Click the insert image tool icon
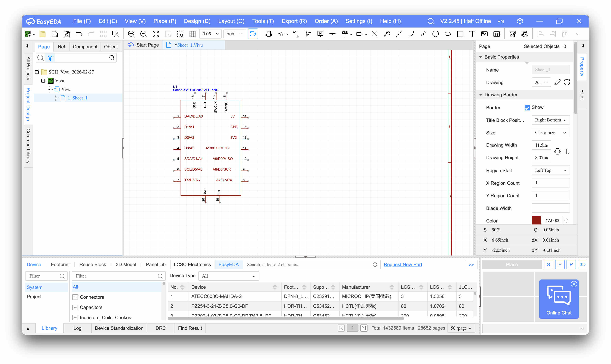The height and width of the screenshot is (364, 611). [484, 34]
